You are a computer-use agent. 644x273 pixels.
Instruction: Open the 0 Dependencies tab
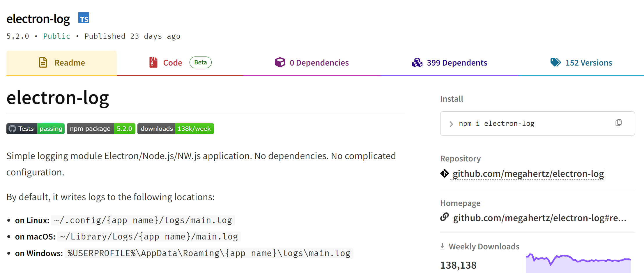(x=312, y=63)
